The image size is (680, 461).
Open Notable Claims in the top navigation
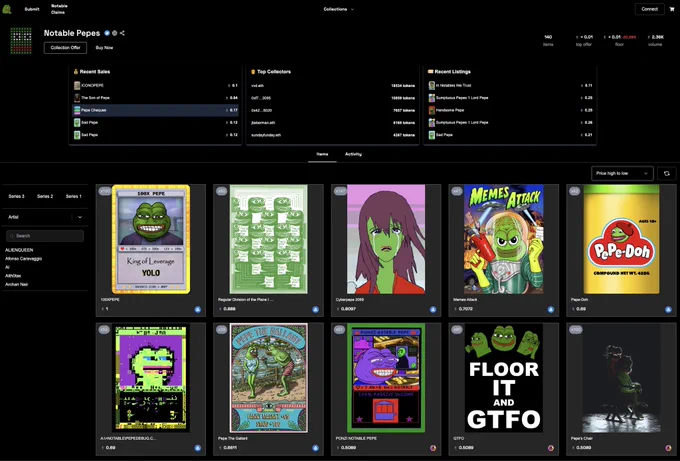tap(59, 9)
